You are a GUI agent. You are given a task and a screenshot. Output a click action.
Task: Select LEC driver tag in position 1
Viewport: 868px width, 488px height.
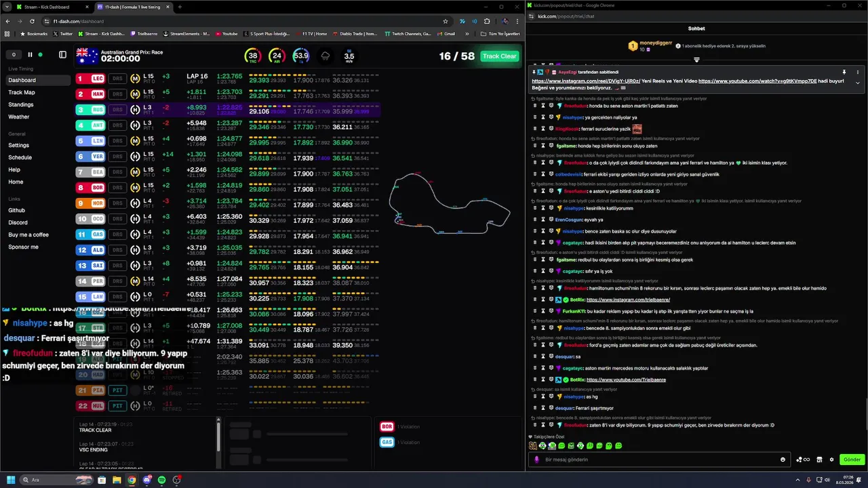pos(90,79)
